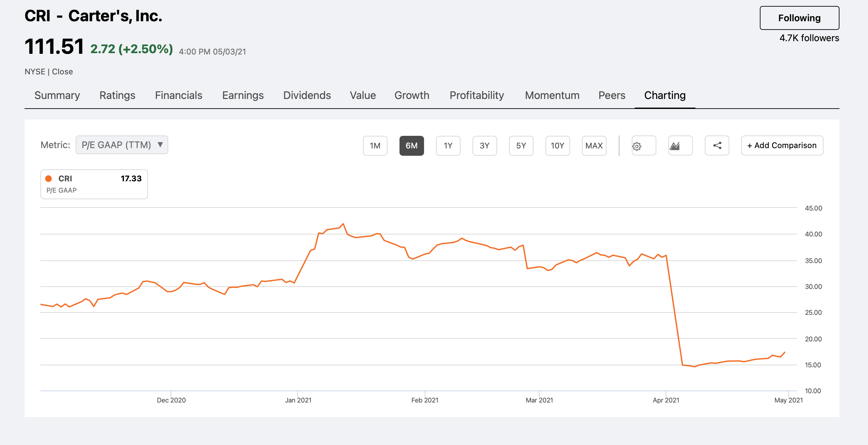This screenshot has height=445, width=868.
Task: Select the 3Y time range
Action: pyautogui.click(x=484, y=146)
